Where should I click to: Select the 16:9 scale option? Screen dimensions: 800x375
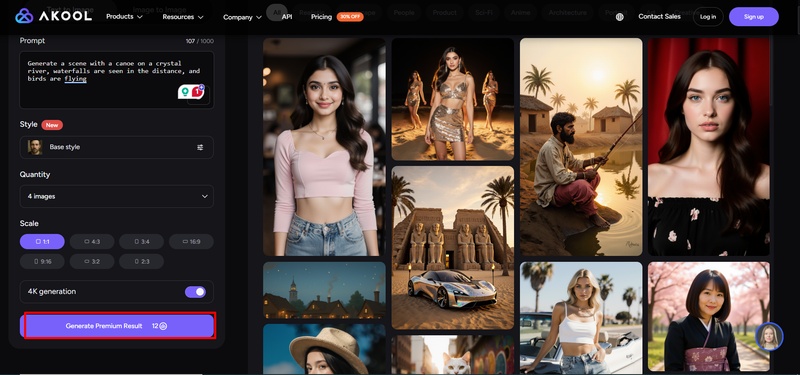click(191, 241)
